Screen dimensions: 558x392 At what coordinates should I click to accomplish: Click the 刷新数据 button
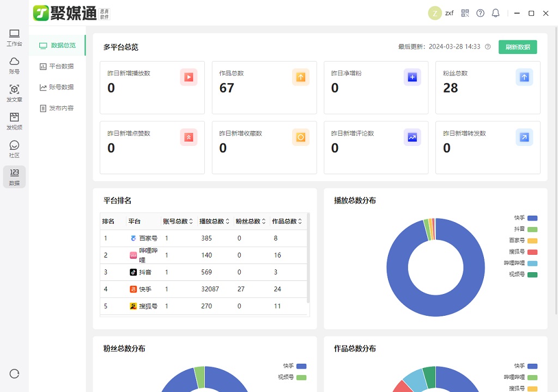[x=517, y=47]
